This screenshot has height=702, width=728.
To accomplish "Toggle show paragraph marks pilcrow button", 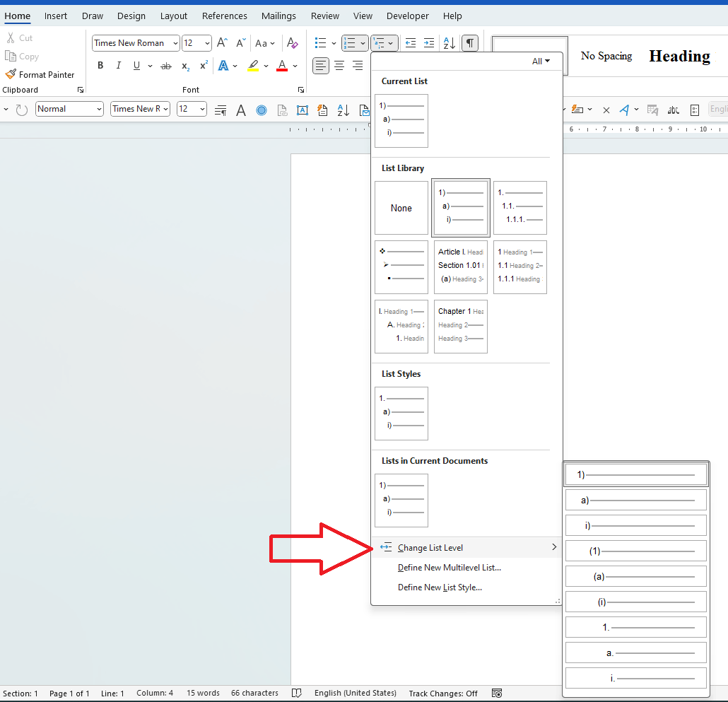I will point(470,43).
